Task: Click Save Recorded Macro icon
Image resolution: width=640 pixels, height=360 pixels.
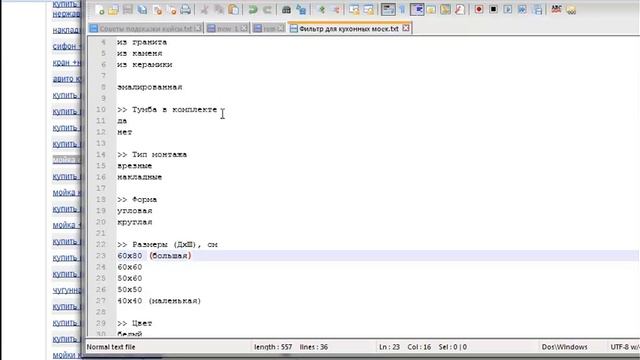Action: click(x=537, y=9)
